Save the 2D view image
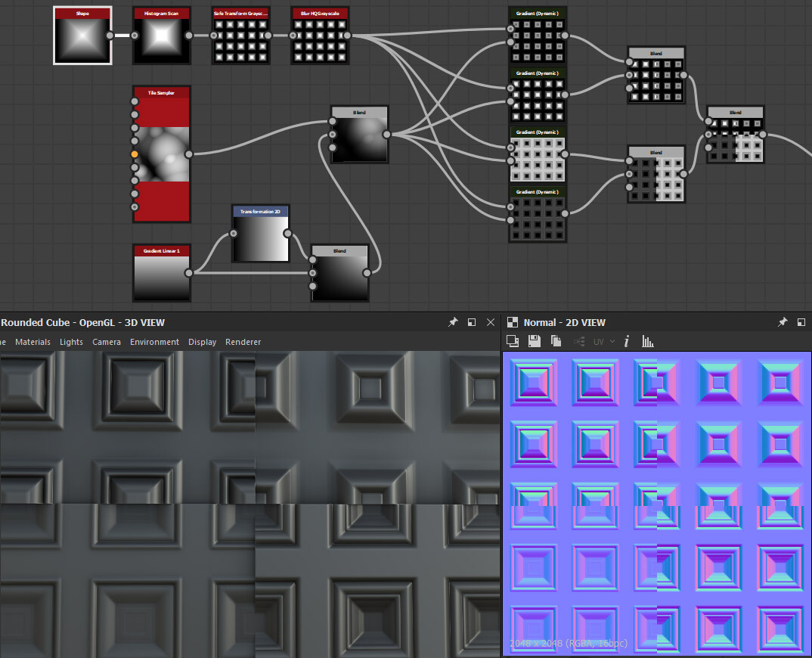812x658 pixels. click(535, 341)
